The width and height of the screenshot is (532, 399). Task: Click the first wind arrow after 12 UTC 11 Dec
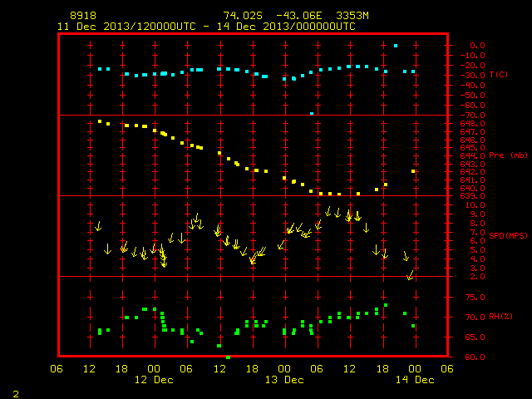tap(98, 226)
